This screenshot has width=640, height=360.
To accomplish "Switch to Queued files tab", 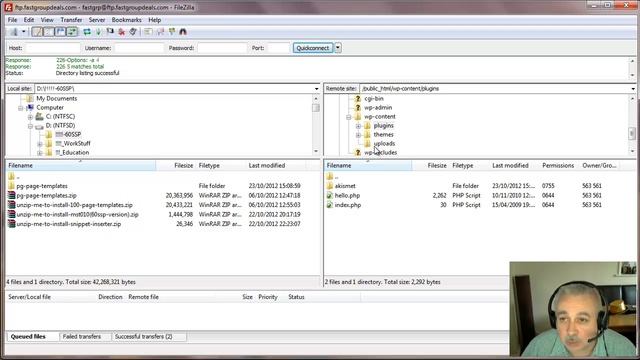I will pyautogui.click(x=28, y=336).
